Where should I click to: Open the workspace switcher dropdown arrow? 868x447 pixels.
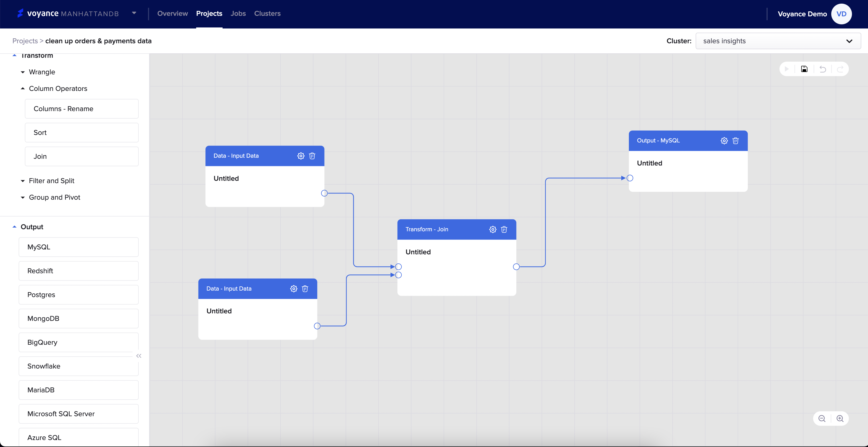(134, 13)
